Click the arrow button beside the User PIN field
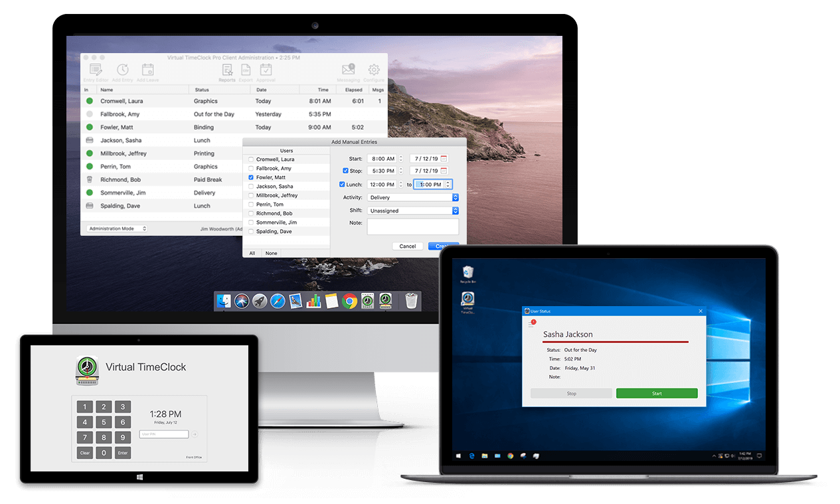The width and height of the screenshot is (840, 504). 195,435
